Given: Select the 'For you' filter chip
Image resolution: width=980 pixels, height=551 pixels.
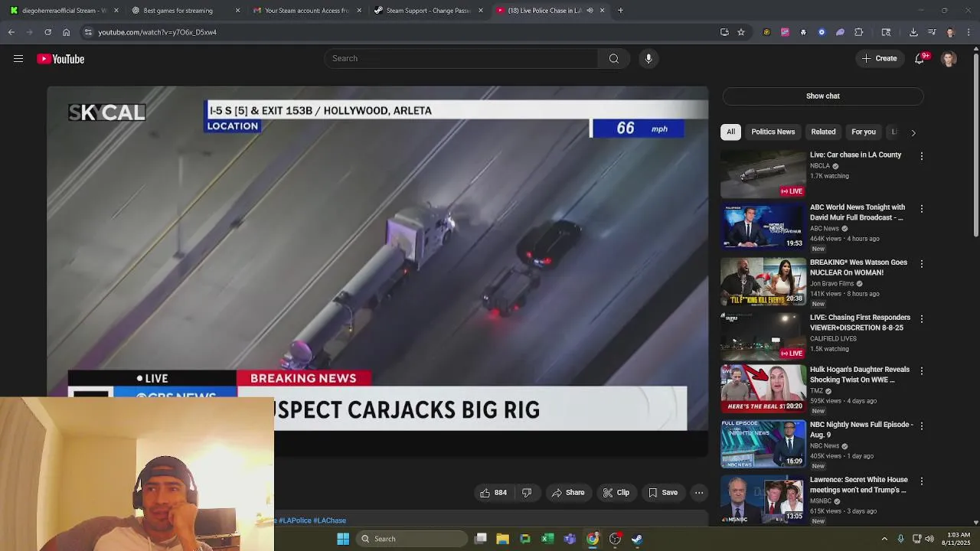Looking at the screenshot, I should click(864, 132).
